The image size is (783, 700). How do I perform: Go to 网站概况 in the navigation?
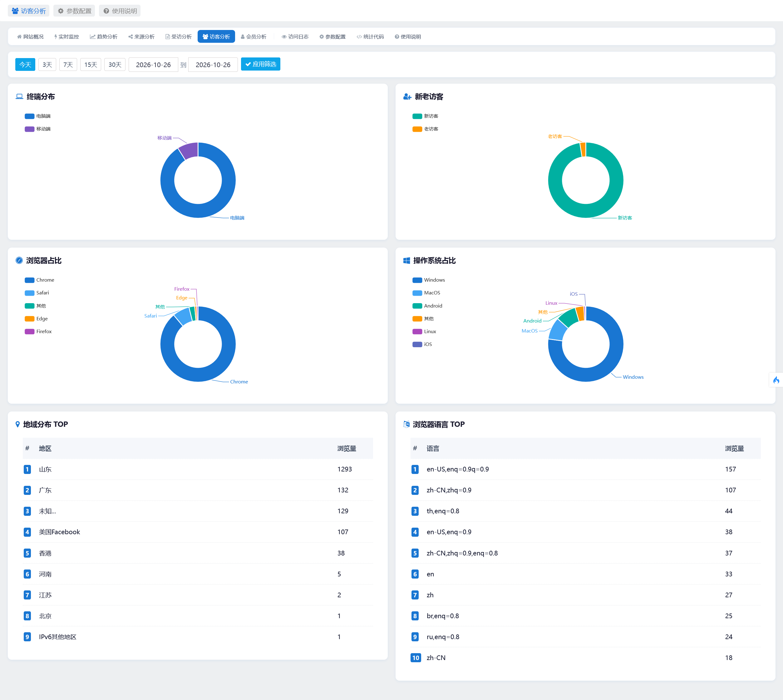click(30, 37)
